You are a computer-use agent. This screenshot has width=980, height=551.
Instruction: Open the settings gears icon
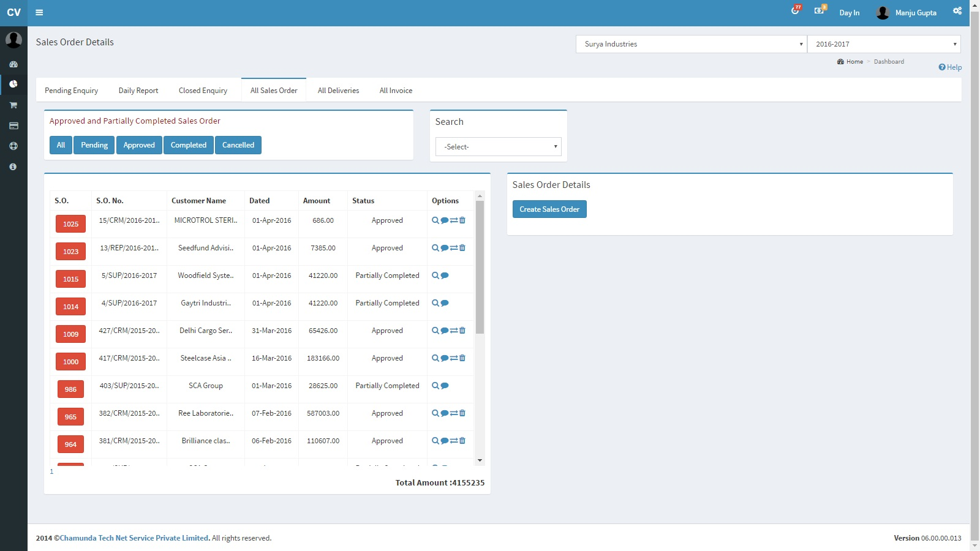tap(957, 11)
